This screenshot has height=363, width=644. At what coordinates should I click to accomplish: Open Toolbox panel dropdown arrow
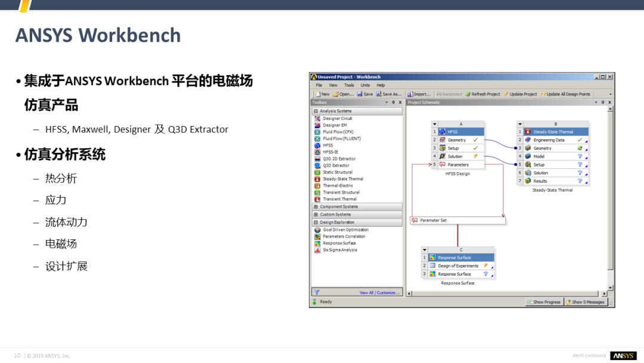coord(386,102)
